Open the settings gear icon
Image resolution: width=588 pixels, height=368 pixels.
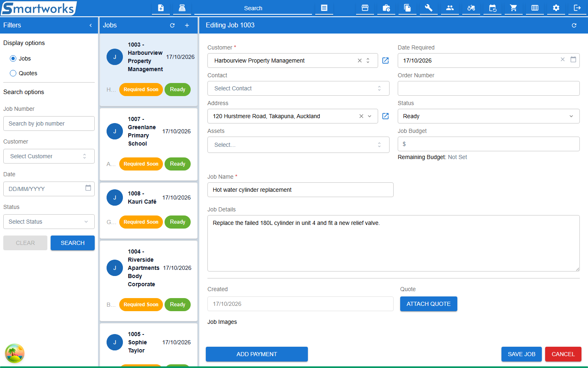coord(556,8)
